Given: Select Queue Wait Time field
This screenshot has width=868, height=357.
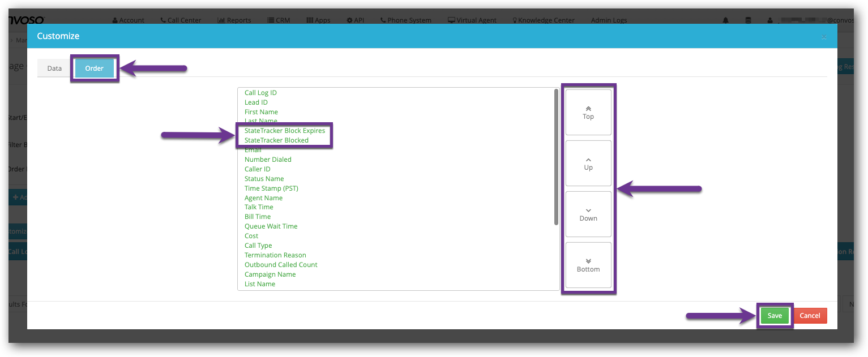Looking at the screenshot, I should pyautogui.click(x=271, y=226).
